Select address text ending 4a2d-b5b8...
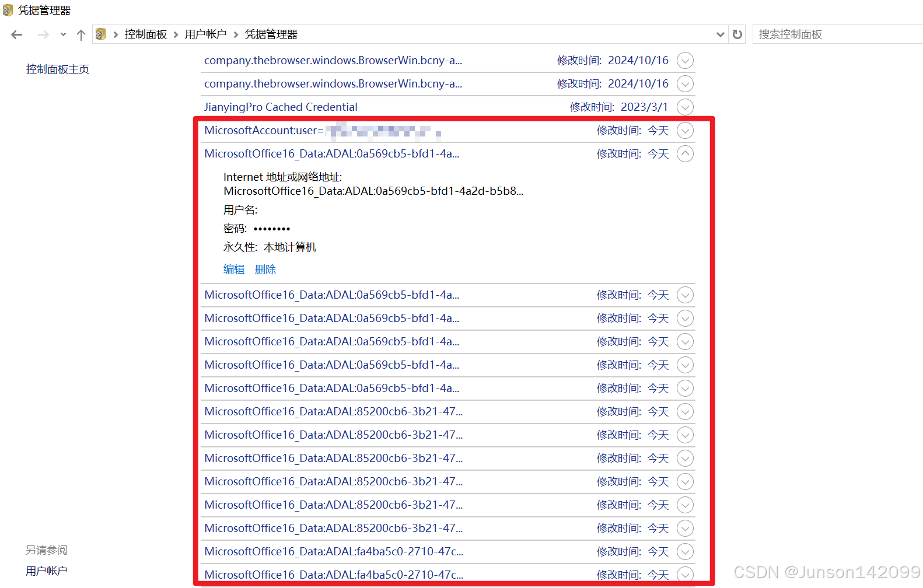 point(373,191)
